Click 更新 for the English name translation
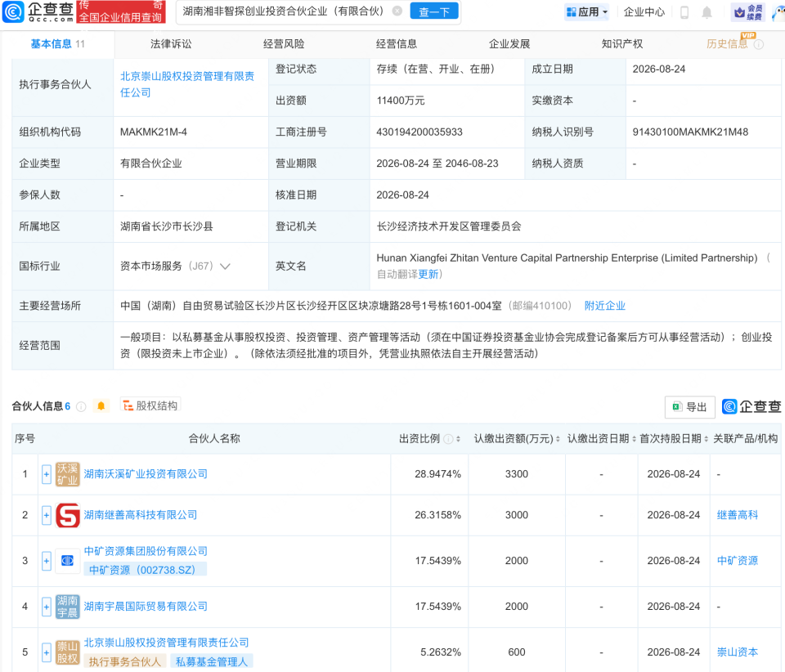Screen dimensions: 785x672 [x=428, y=274]
